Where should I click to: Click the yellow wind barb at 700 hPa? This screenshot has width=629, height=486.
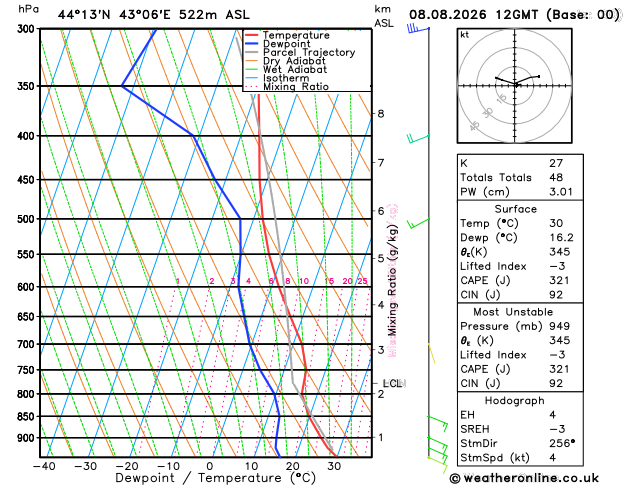point(432,353)
